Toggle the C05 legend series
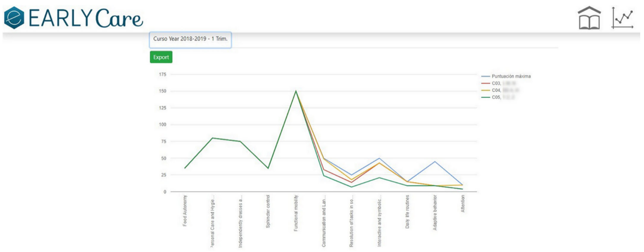 coord(496,97)
